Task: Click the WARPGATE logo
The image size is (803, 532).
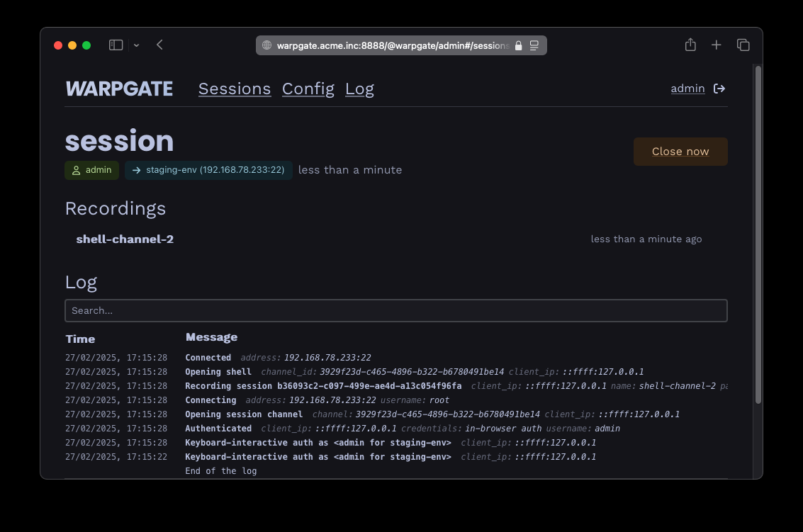Action: (x=119, y=89)
